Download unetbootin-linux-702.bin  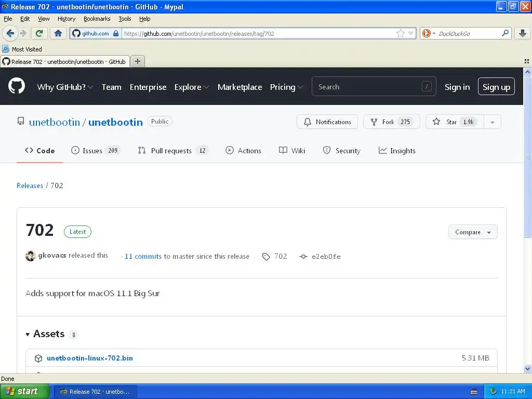coord(90,358)
